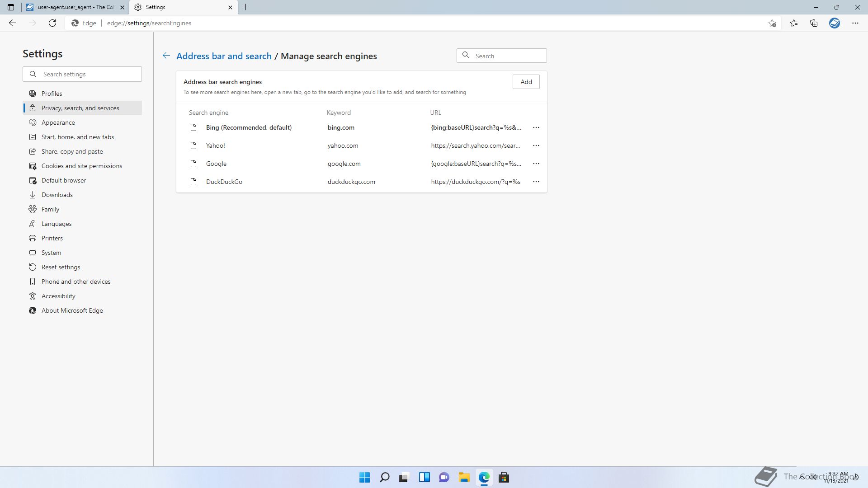Open Cookies and site permissions section

[82, 166]
